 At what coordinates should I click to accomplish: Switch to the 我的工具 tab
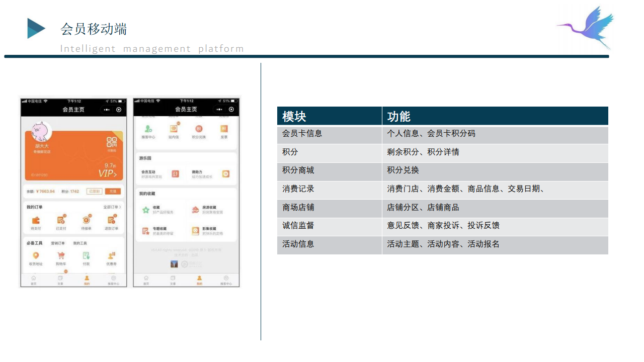pos(80,243)
